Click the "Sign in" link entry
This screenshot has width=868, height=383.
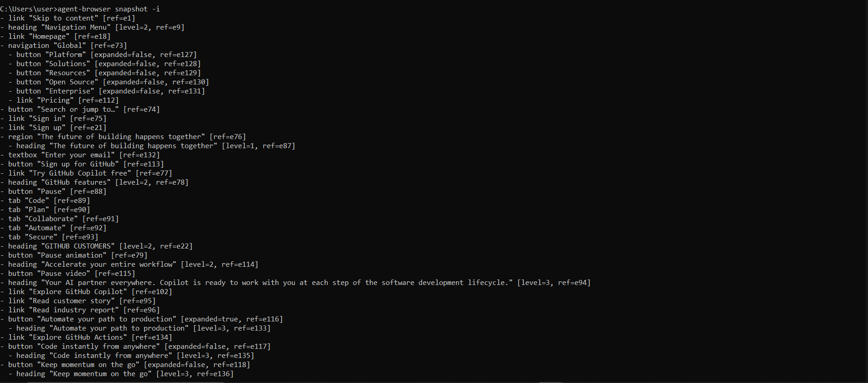pyautogui.click(x=53, y=119)
